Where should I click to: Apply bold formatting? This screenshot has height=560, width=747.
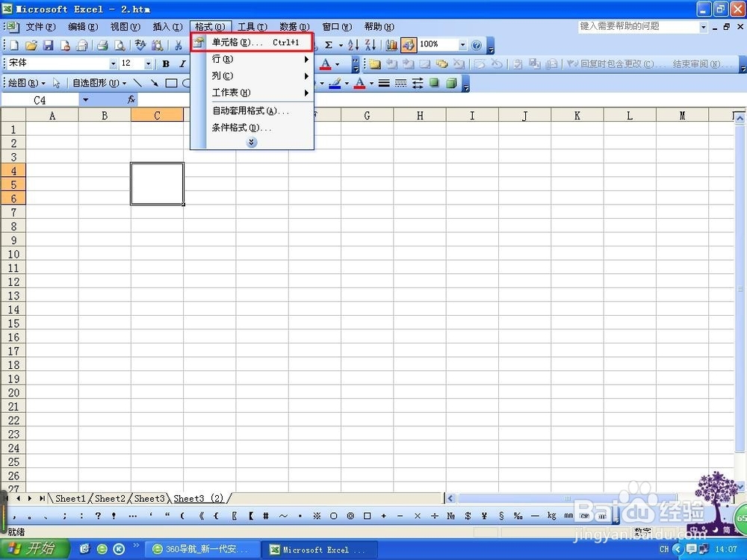tap(166, 63)
